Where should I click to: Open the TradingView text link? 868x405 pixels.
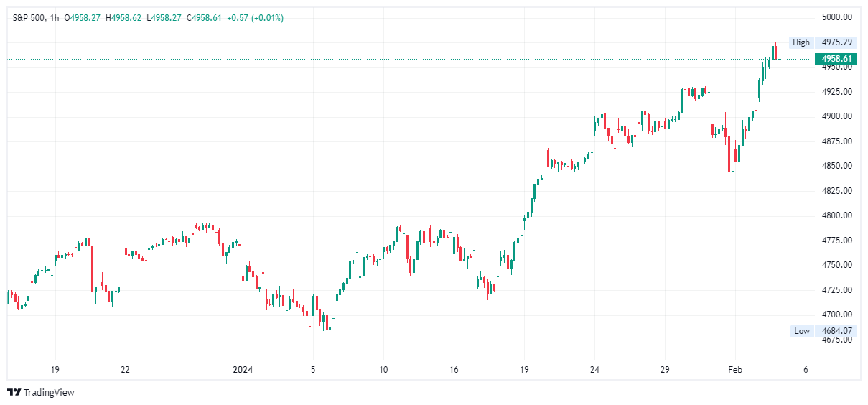(x=49, y=393)
